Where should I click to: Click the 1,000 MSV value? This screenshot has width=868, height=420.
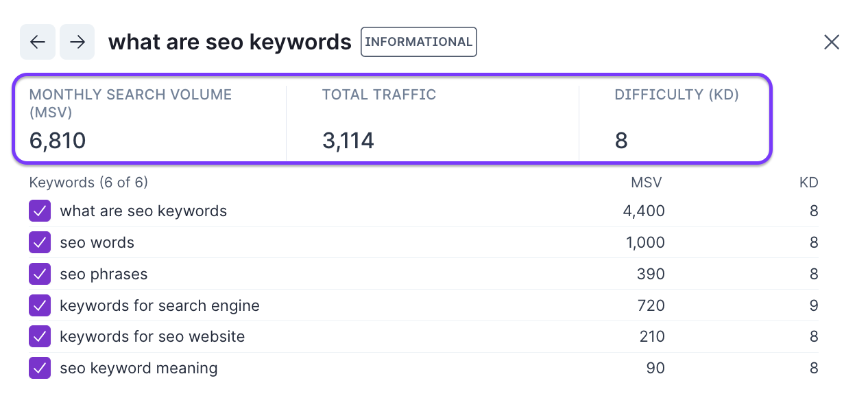(x=644, y=242)
